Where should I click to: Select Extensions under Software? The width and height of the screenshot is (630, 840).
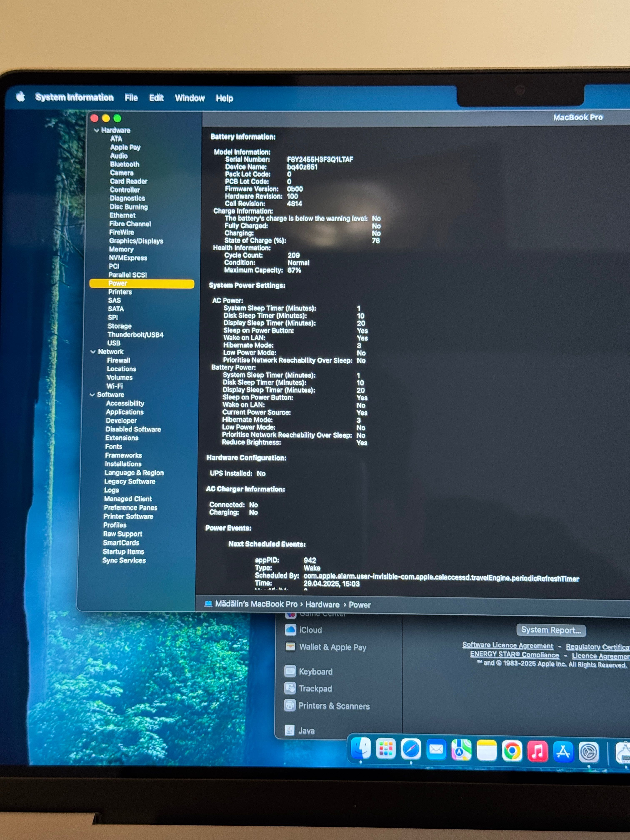click(x=122, y=438)
